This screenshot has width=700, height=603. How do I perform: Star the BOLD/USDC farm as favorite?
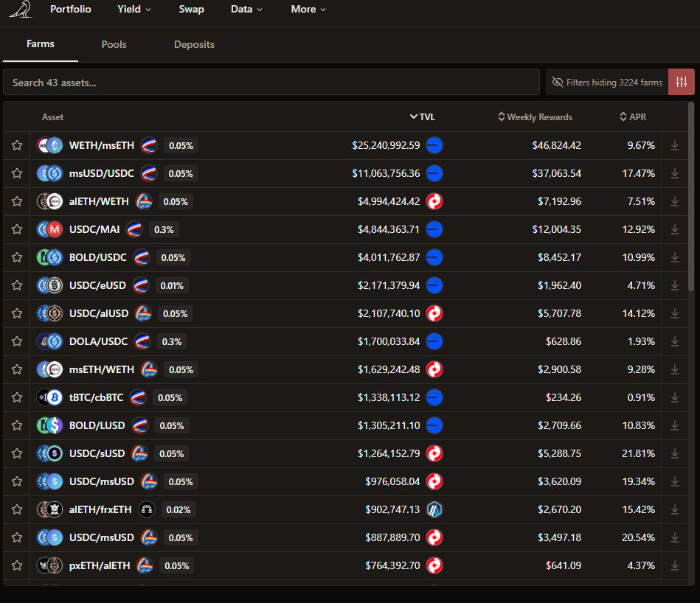click(x=17, y=258)
